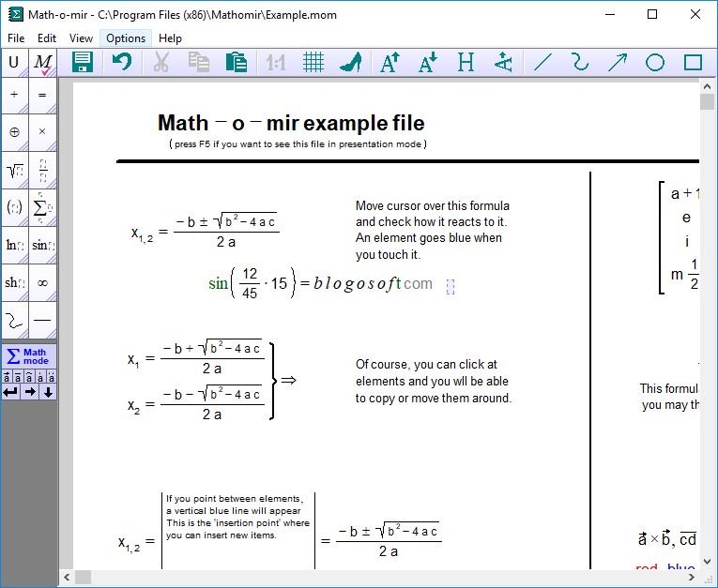Click the 'press F5' presentation mode hint text
This screenshot has height=588, width=718.
click(298, 144)
